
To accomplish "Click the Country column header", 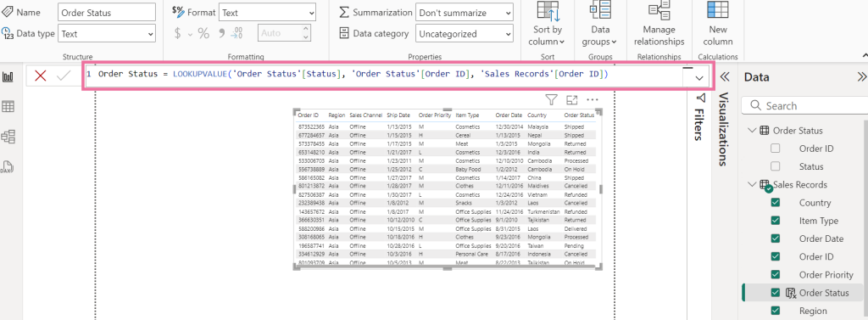I will 537,115.
